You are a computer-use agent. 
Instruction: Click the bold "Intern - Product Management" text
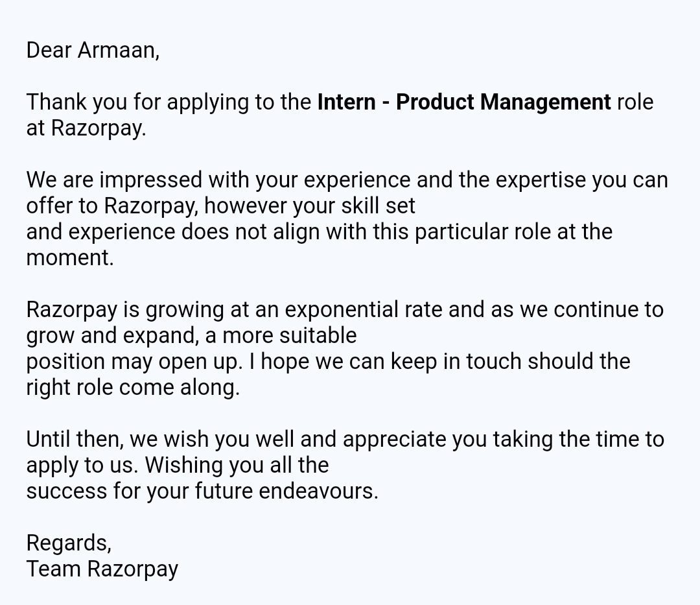pos(463,102)
